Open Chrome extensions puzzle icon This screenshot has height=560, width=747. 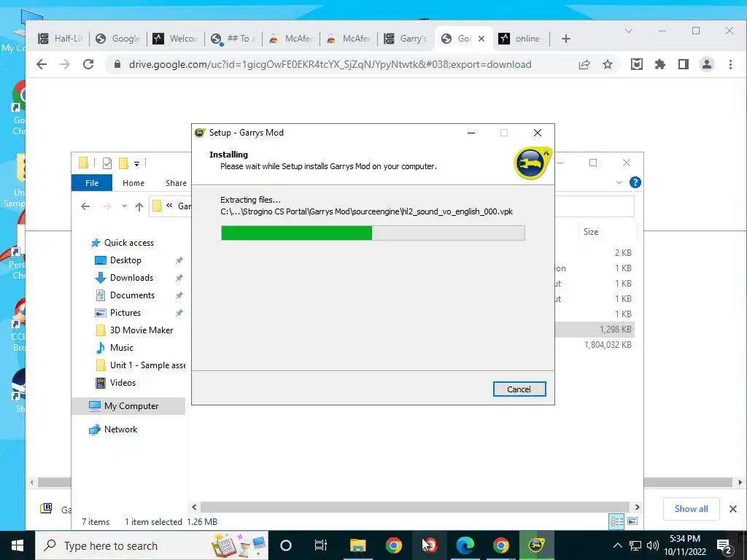tap(659, 64)
